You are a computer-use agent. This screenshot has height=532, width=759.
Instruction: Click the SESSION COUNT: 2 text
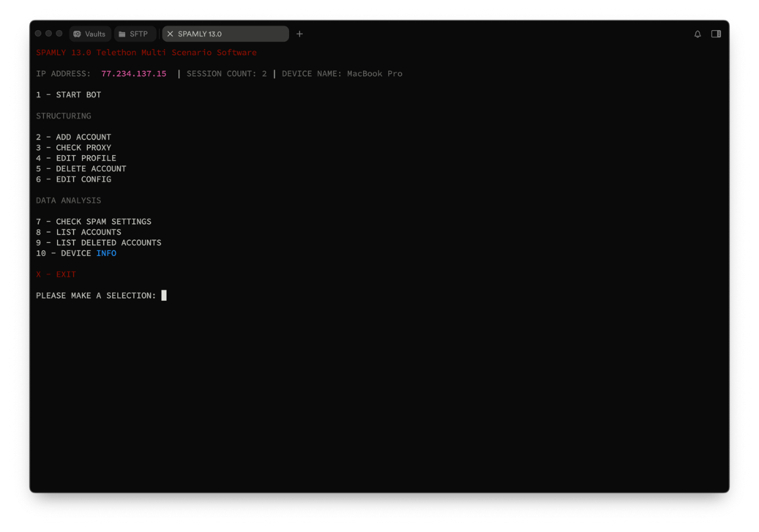(227, 73)
